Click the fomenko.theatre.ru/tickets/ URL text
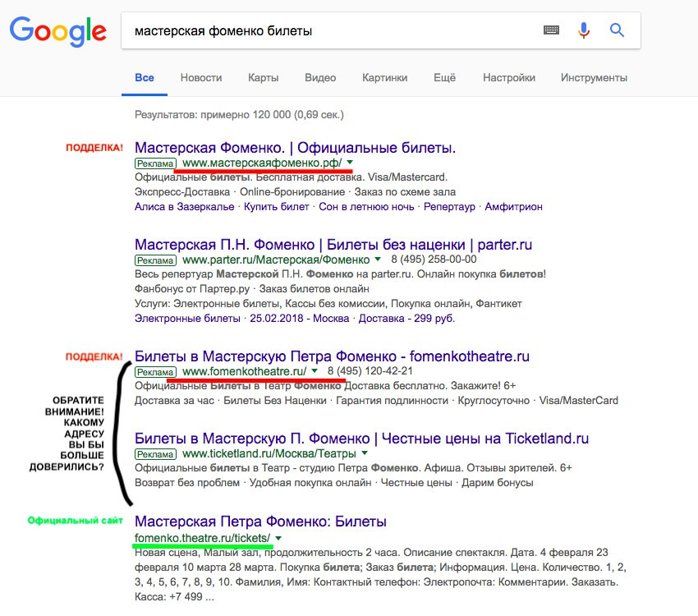Image resolution: width=698 pixels, height=616 pixels. click(x=203, y=538)
